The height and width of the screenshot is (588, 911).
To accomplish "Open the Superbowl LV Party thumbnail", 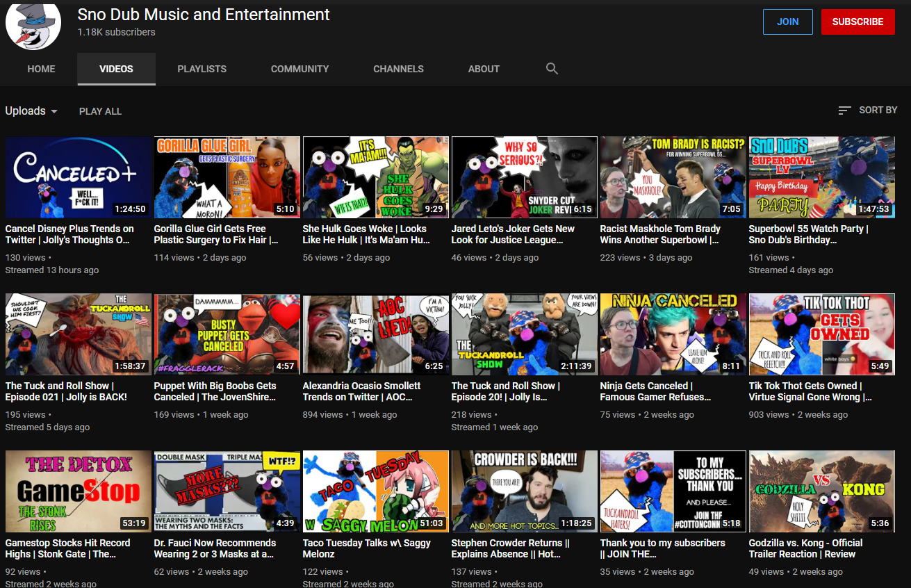I will click(822, 177).
